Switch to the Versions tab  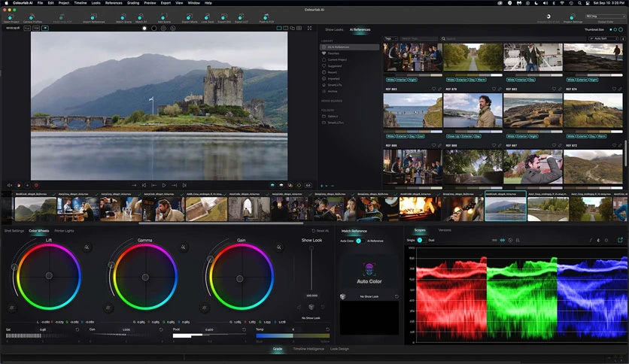[x=445, y=230]
